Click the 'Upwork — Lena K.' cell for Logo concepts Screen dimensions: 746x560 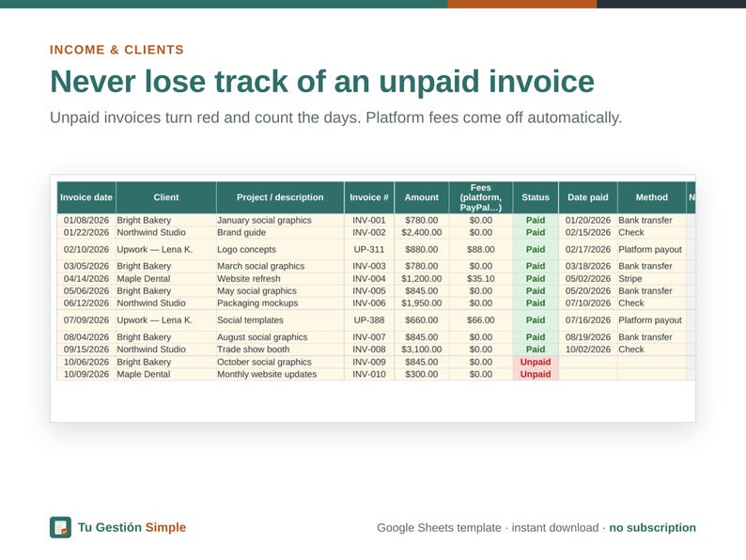166,249
